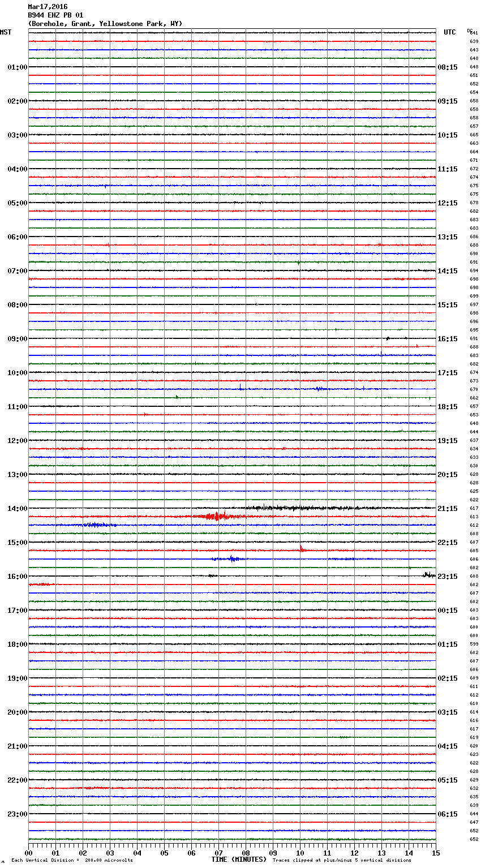481x868 pixels.
Task: Select the 17:00 MST time label
Action: pos(18,611)
